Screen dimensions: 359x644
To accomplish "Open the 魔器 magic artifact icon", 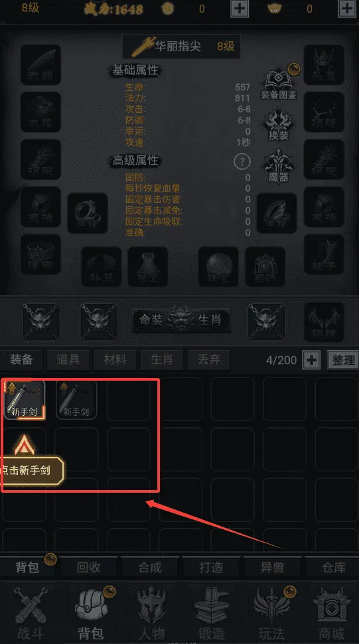I will point(279,166).
